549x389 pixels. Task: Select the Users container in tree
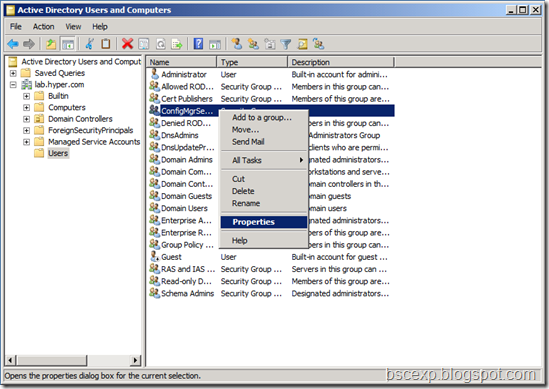(x=58, y=153)
